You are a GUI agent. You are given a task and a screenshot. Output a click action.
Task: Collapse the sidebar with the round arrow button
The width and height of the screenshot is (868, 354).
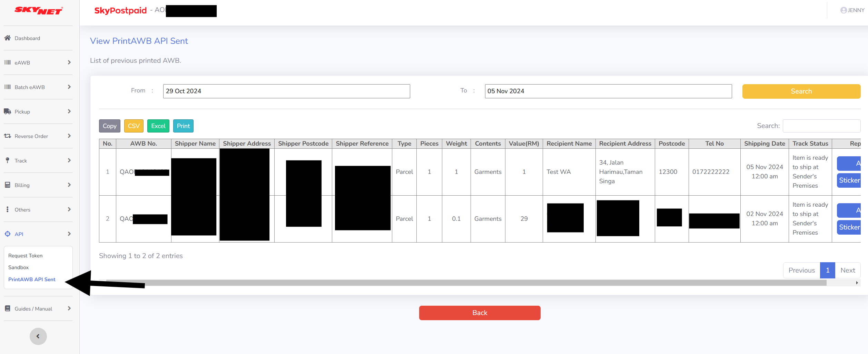coord(38,336)
